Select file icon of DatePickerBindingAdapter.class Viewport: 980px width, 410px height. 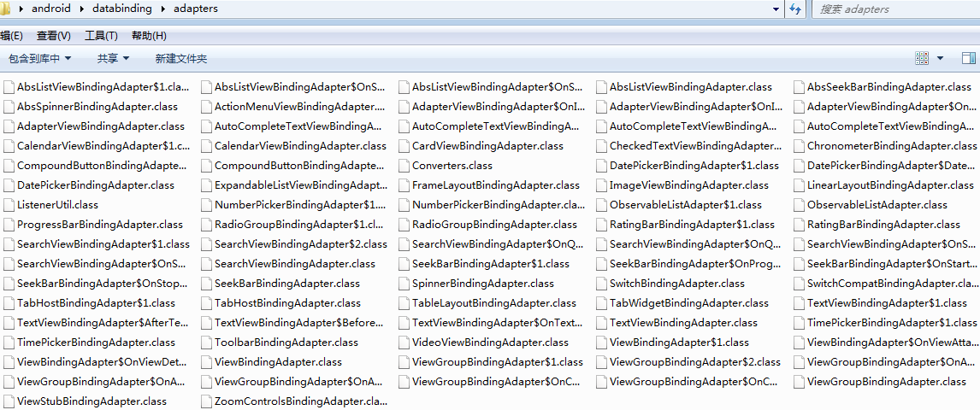9,184
